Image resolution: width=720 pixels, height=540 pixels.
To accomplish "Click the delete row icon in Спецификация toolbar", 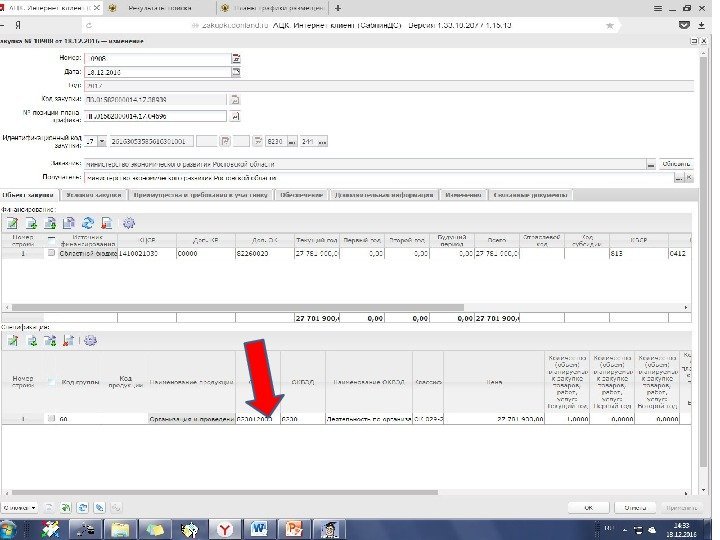I will coord(68,341).
